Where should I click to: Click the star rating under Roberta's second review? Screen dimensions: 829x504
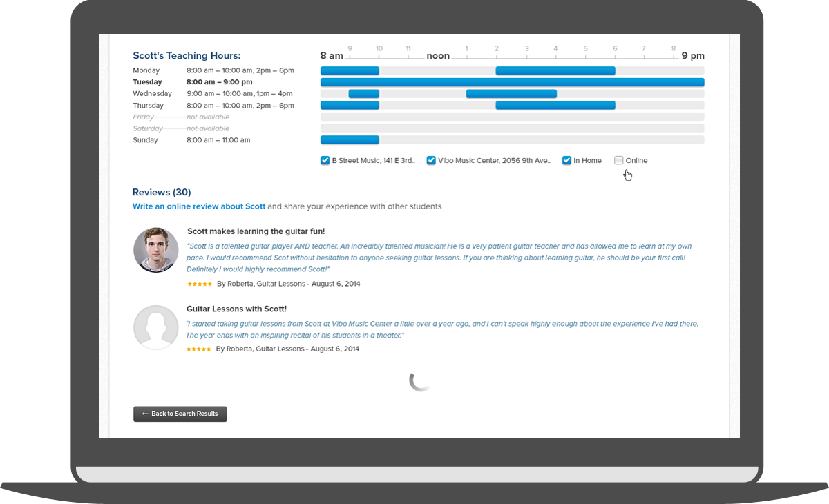[x=199, y=349]
